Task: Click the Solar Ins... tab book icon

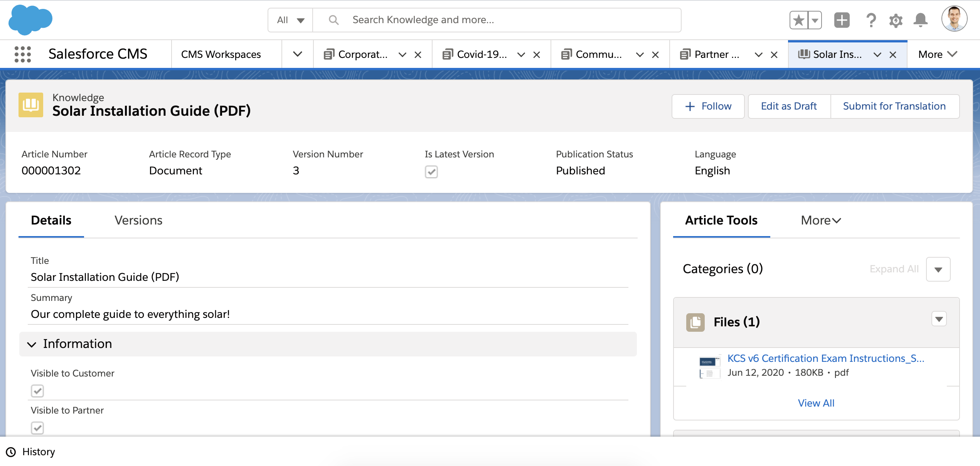Action: (804, 54)
